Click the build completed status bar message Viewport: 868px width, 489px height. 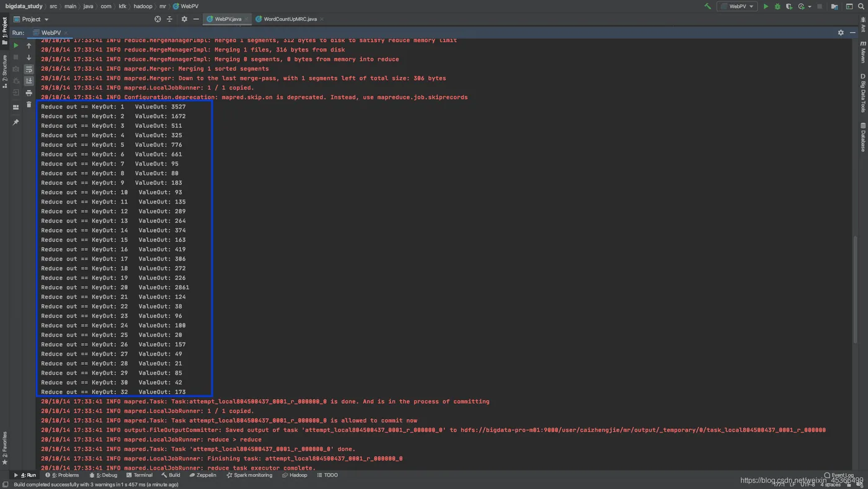click(96, 485)
